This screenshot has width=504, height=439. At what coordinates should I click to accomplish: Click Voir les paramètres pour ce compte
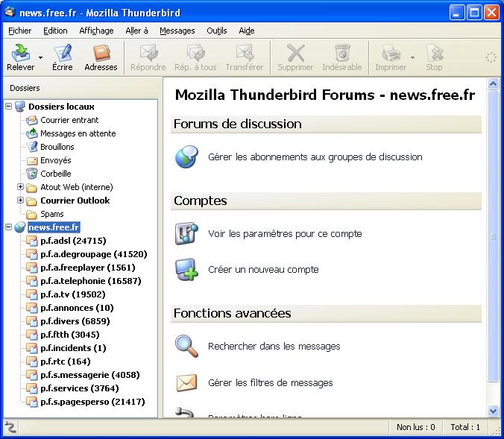click(x=285, y=233)
